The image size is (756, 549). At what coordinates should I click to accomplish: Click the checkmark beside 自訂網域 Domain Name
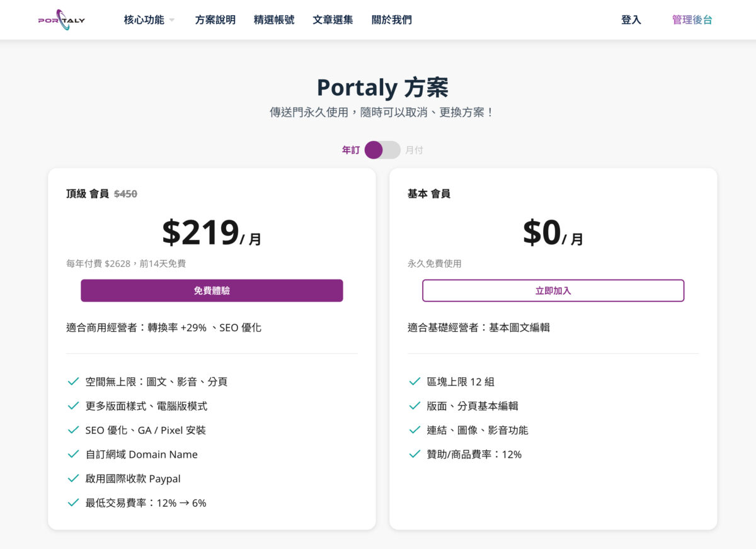[x=73, y=454]
